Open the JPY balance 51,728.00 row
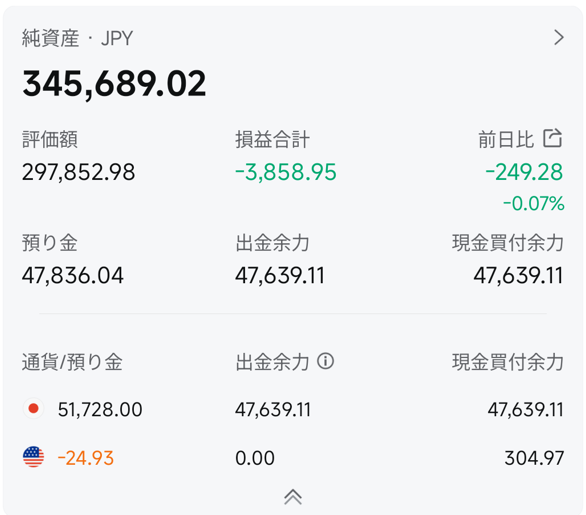The height and width of the screenshot is (515, 586). (293, 409)
